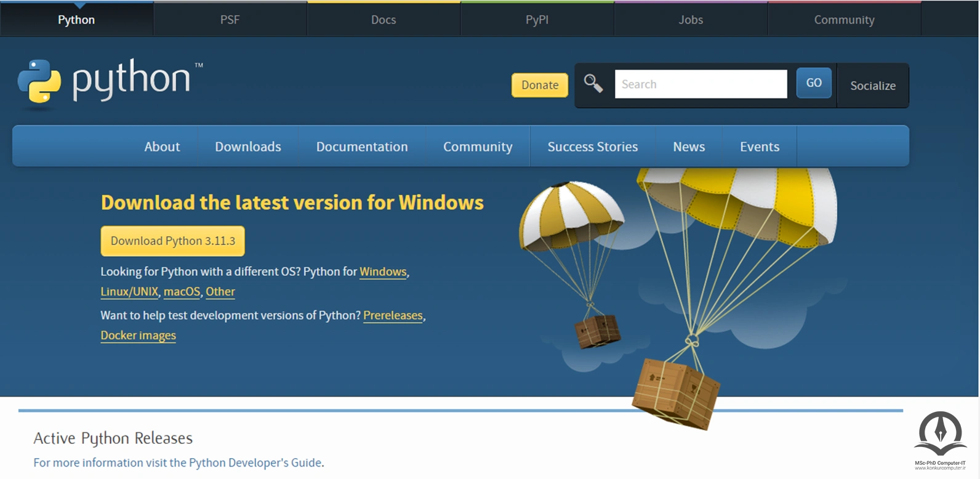Switch to the PSF tab
The width and height of the screenshot is (980, 479).
[230, 20]
